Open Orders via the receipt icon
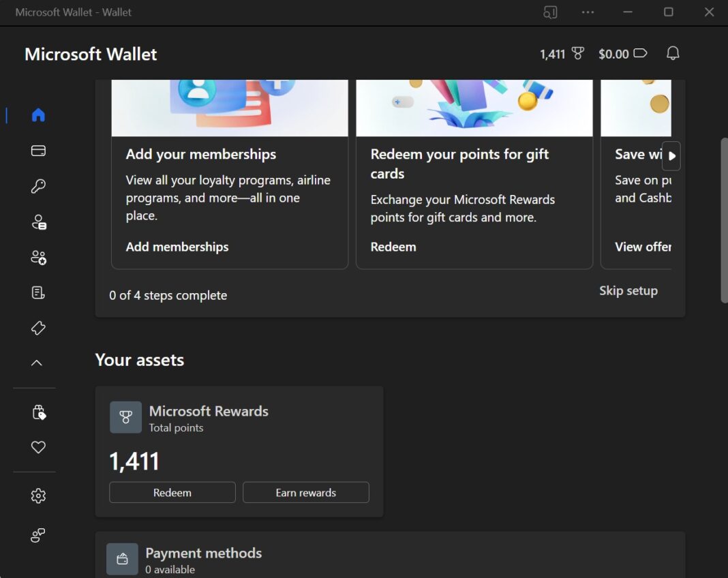Screen dimensions: 728x578 [x=39, y=292]
